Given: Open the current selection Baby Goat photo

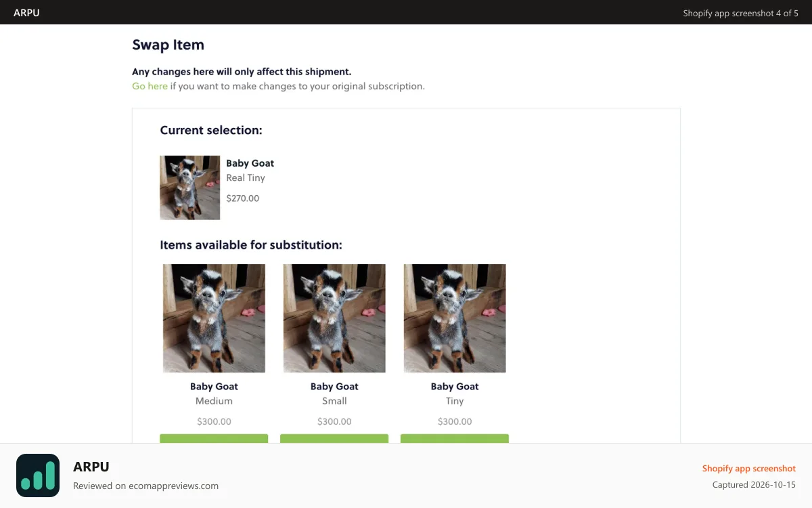Looking at the screenshot, I should (190, 188).
